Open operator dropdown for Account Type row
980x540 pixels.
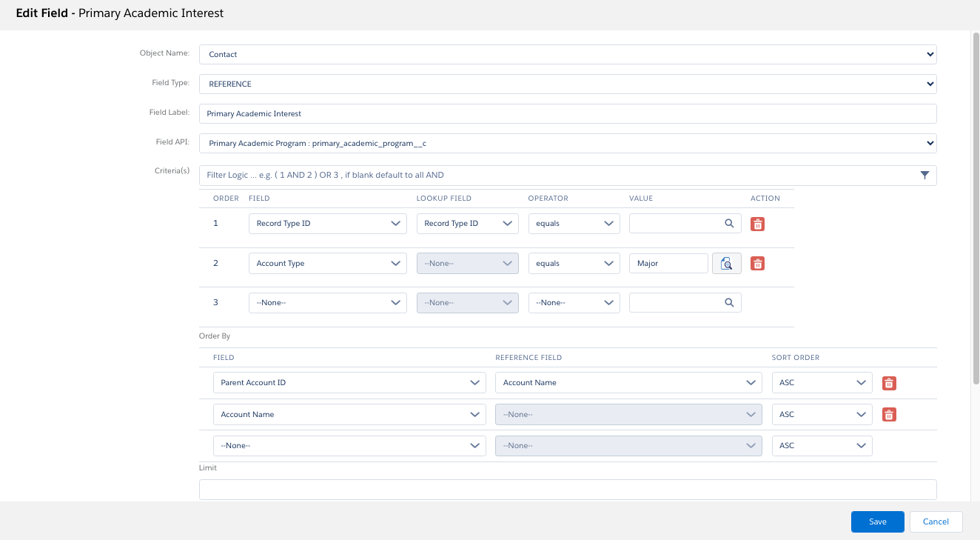point(574,264)
